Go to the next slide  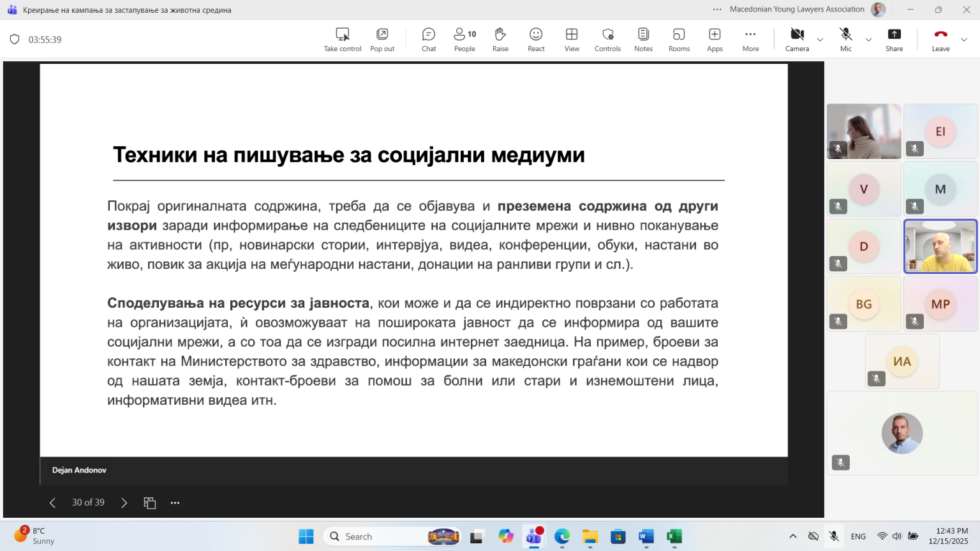tap(124, 503)
